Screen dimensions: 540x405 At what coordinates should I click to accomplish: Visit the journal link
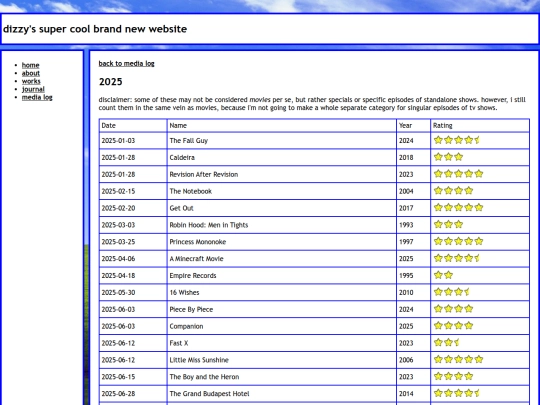[x=33, y=89]
